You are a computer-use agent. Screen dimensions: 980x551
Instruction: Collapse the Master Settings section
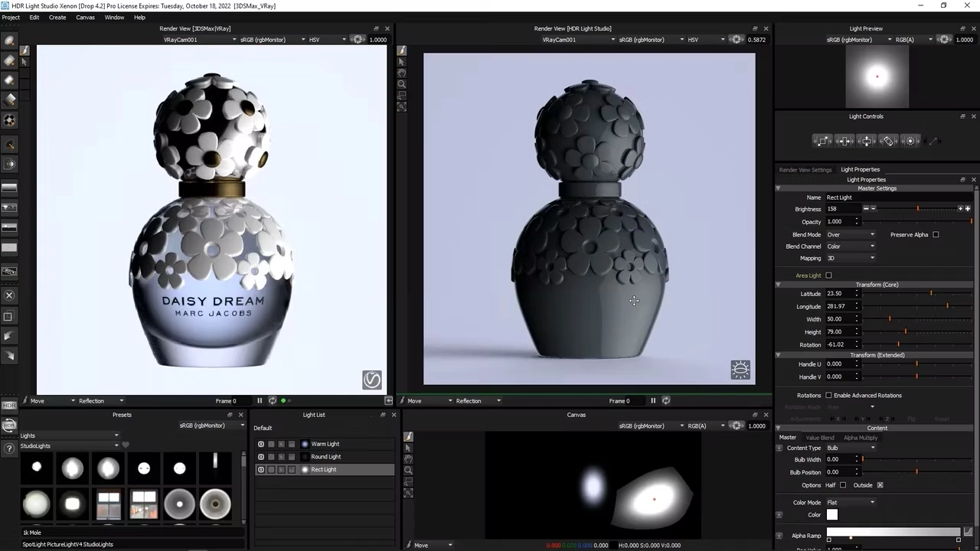(x=778, y=188)
